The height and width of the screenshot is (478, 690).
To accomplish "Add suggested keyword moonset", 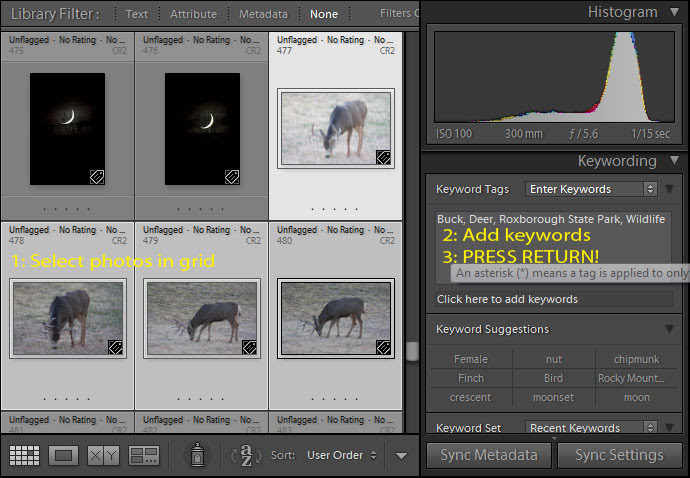I will (x=554, y=397).
